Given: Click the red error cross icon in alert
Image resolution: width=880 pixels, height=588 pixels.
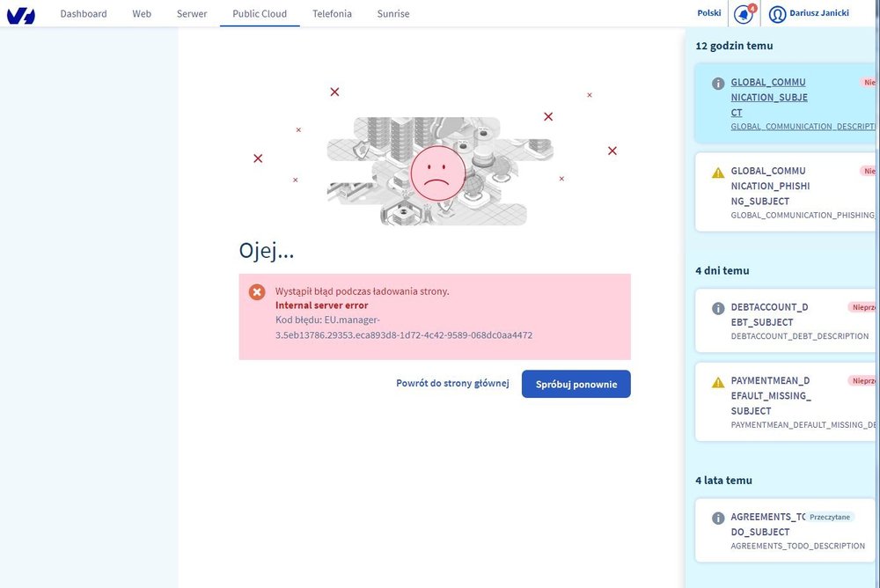Looking at the screenshot, I should (x=257, y=292).
